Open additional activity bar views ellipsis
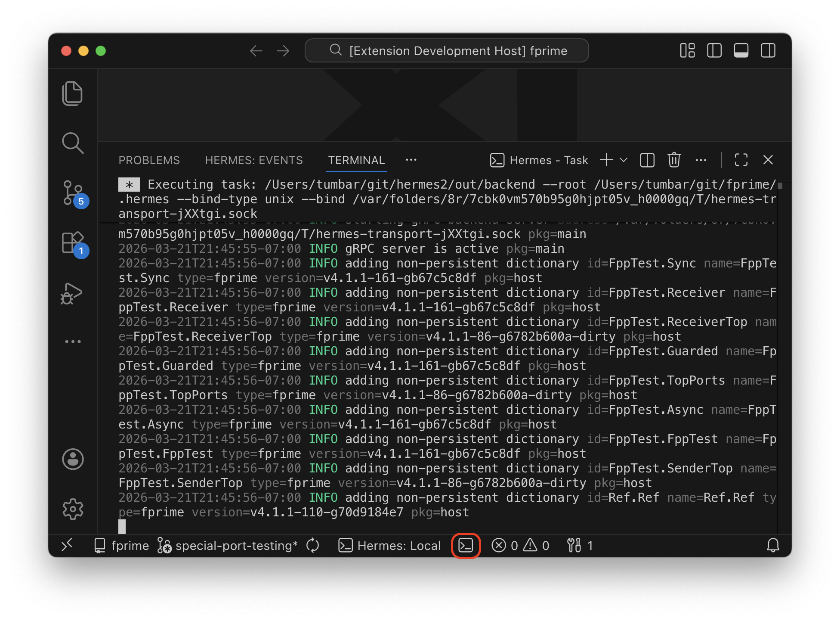840x621 pixels. pyautogui.click(x=73, y=342)
